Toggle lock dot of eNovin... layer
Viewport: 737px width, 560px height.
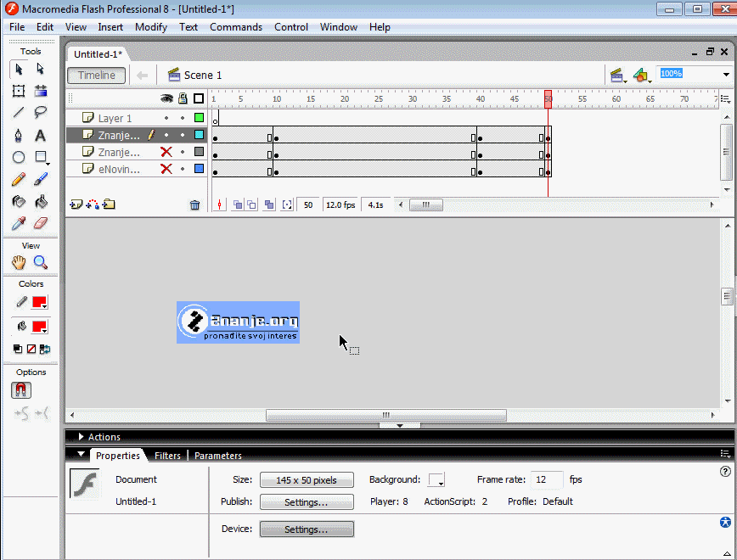[183, 169]
